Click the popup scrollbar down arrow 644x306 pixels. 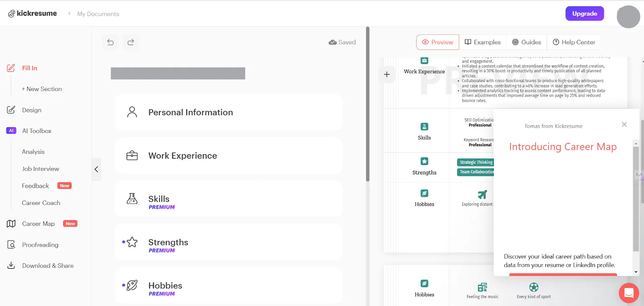636,272
